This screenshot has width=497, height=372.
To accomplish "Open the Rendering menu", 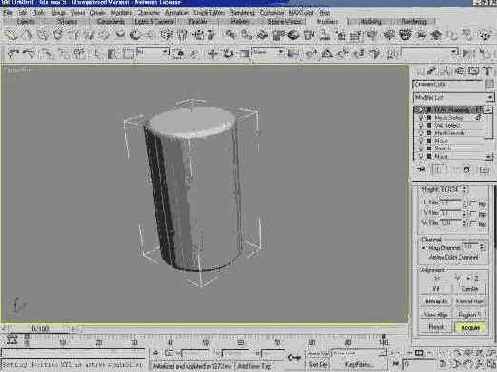I will tap(242, 13).
